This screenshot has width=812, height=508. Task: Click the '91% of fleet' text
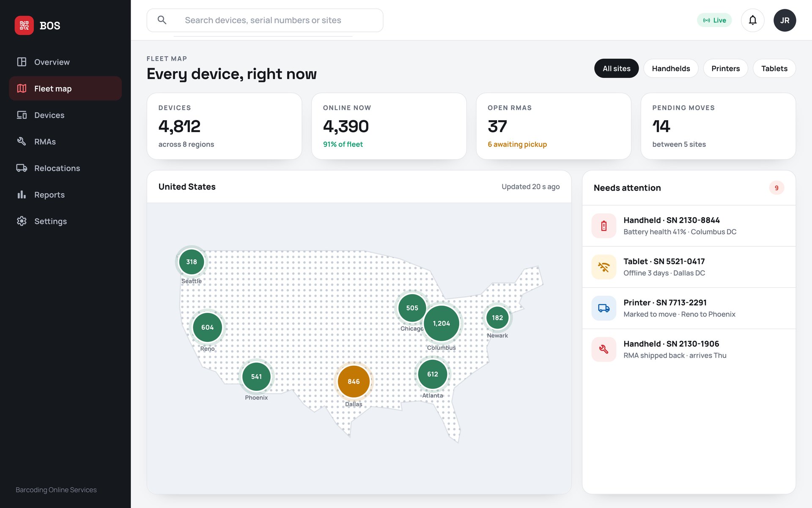[343, 144]
